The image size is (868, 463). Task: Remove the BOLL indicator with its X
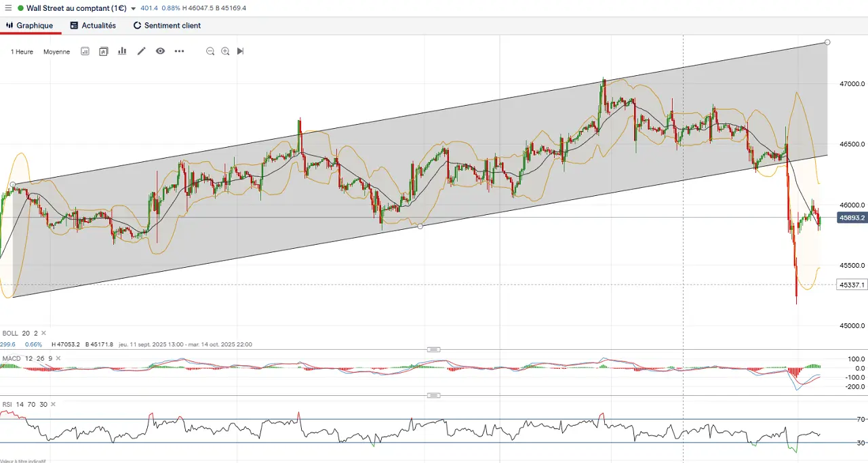coord(43,334)
